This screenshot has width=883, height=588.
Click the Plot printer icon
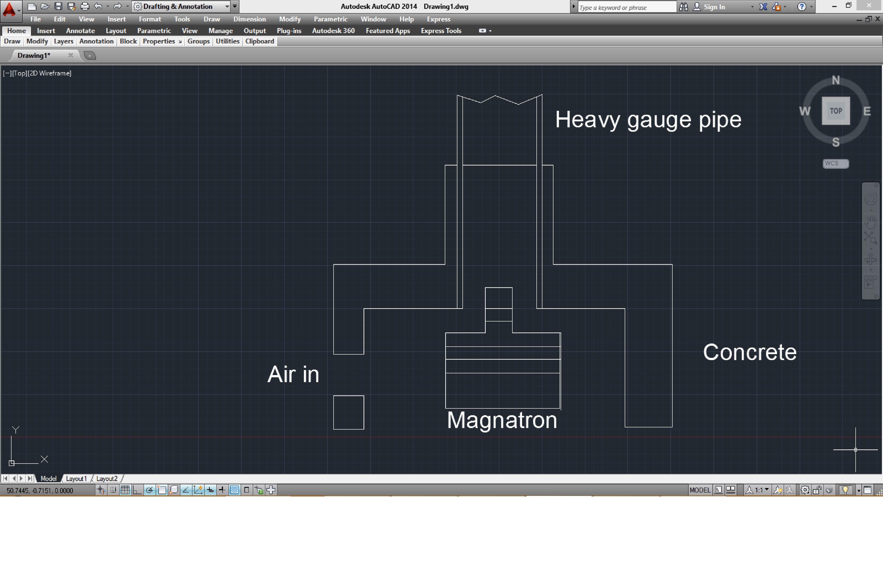pyautogui.click(x=85, y=6)
